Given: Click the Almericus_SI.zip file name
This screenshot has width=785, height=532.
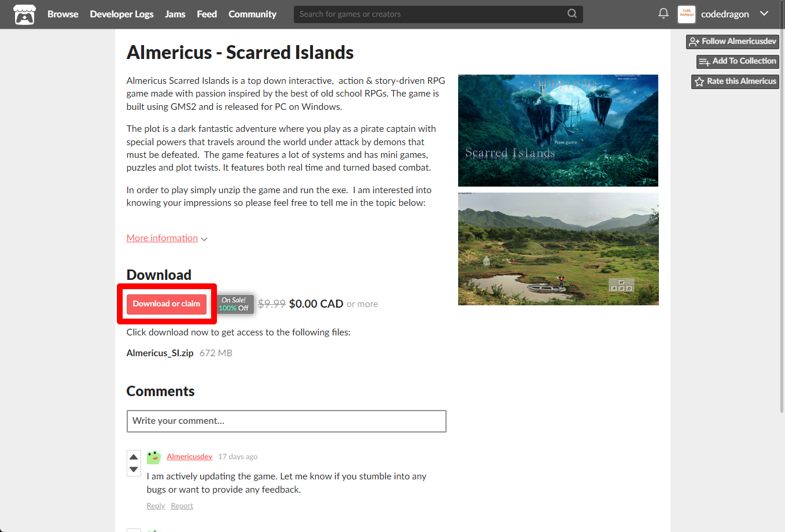Looking at the screenshot, I should coord(160,353).
